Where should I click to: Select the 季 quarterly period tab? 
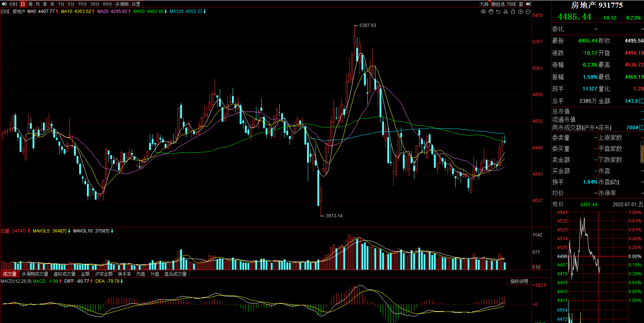point(45,4)
